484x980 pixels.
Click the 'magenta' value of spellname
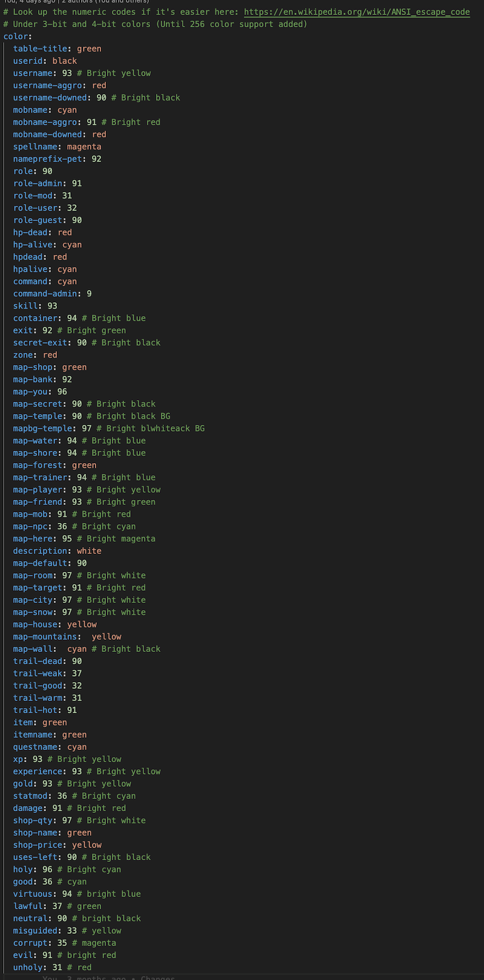point(84,146)
